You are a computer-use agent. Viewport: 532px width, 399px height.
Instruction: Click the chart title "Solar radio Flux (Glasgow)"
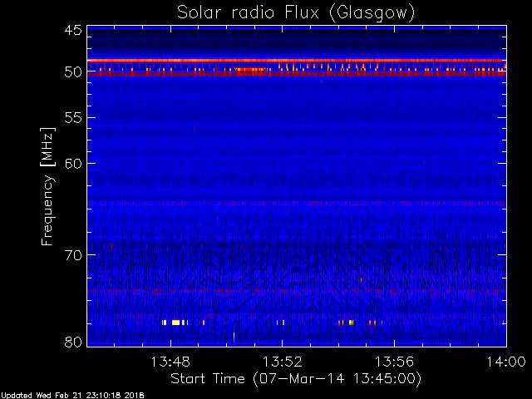(x=296, y=13)
